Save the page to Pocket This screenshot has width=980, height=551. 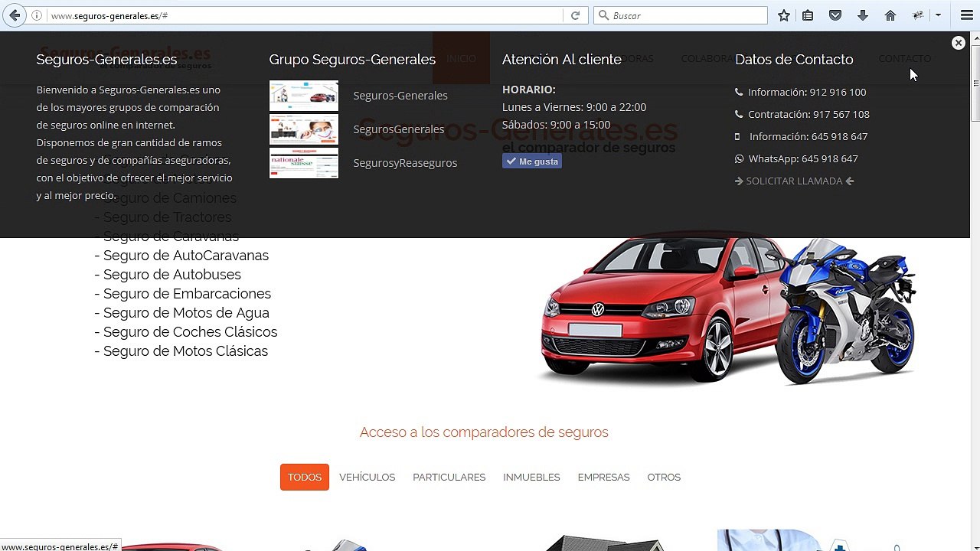pos(835,15)
